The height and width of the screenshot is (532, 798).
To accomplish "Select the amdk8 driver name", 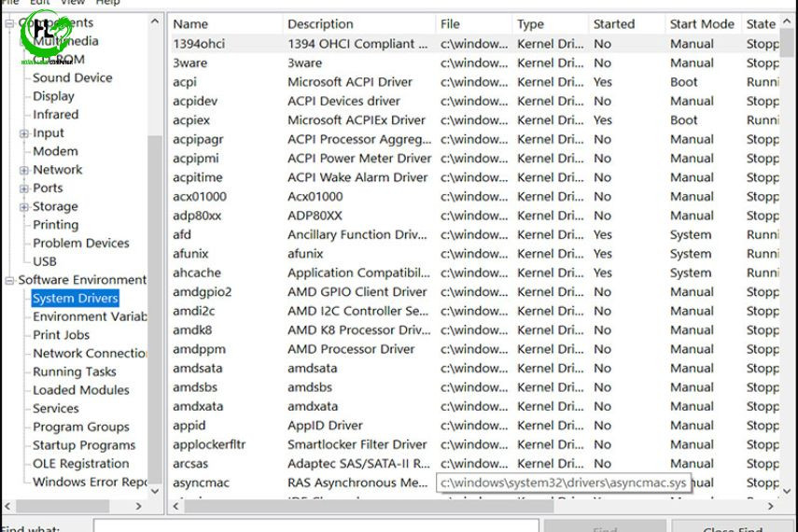I will (192, 330).
